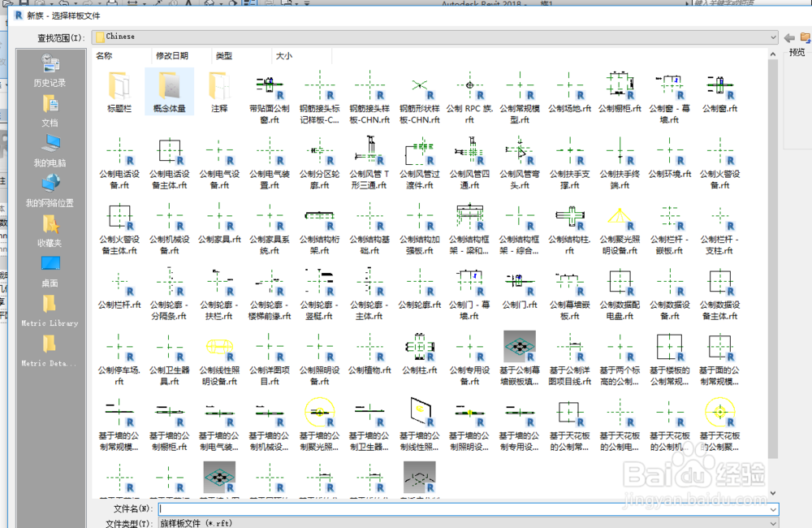This screenshot has width=812, height=528.
Task: Select the 概念体量 folder
Action: pos(170,92)
